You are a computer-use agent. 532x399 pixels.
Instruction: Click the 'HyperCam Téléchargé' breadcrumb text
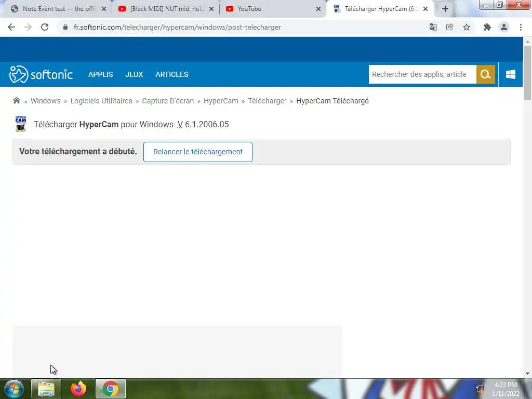tap(332, 101)
